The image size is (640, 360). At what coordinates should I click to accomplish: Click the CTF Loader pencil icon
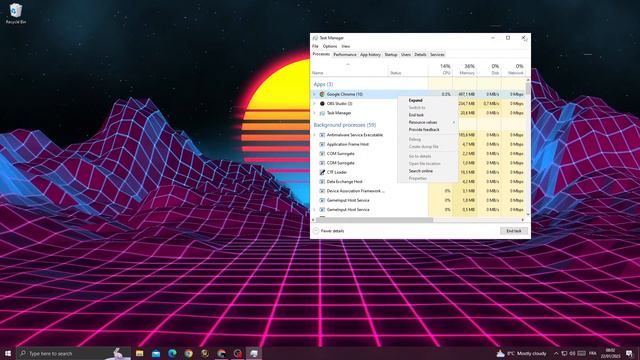[x=322, y=172]
